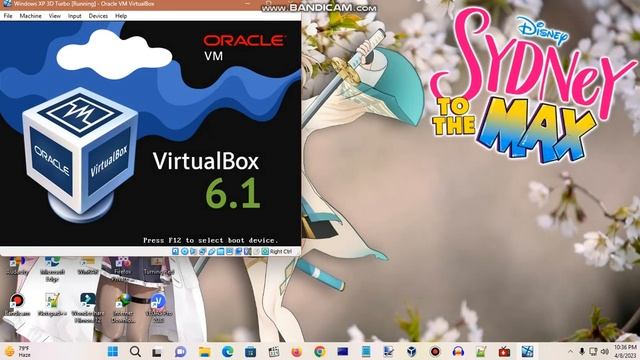640x360 pixels.
Task: Click the Right Ctrl host key label
Action: point(281,251)
